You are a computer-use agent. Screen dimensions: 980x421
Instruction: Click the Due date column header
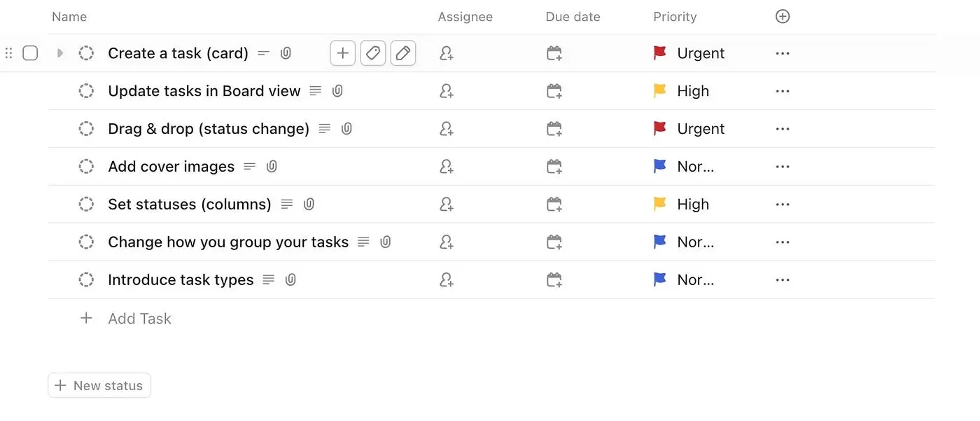coord(573,17)
